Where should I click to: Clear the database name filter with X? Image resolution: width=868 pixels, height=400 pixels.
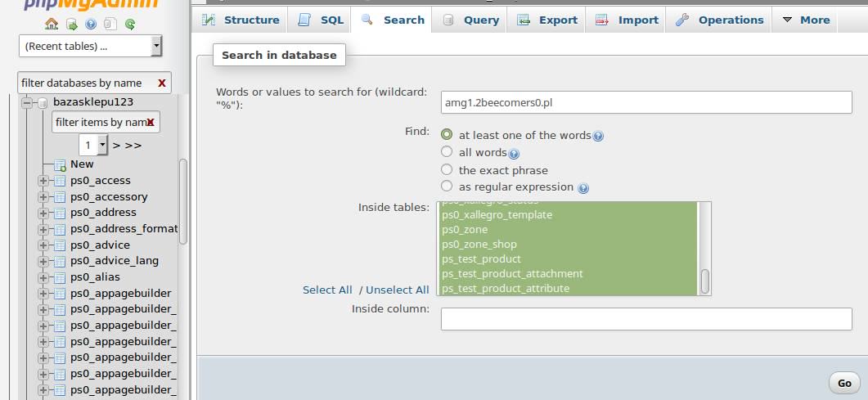[162, 83]
